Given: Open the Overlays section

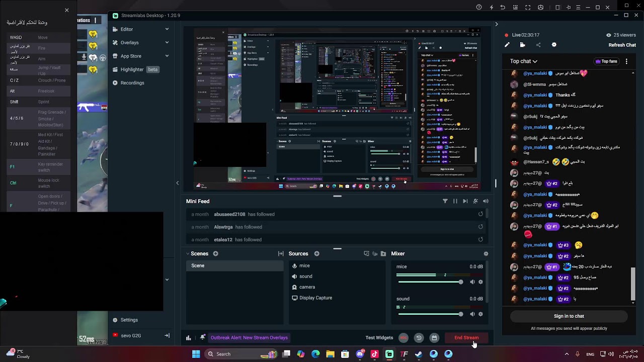Looking at the screenshot, I should click(129, 43).
